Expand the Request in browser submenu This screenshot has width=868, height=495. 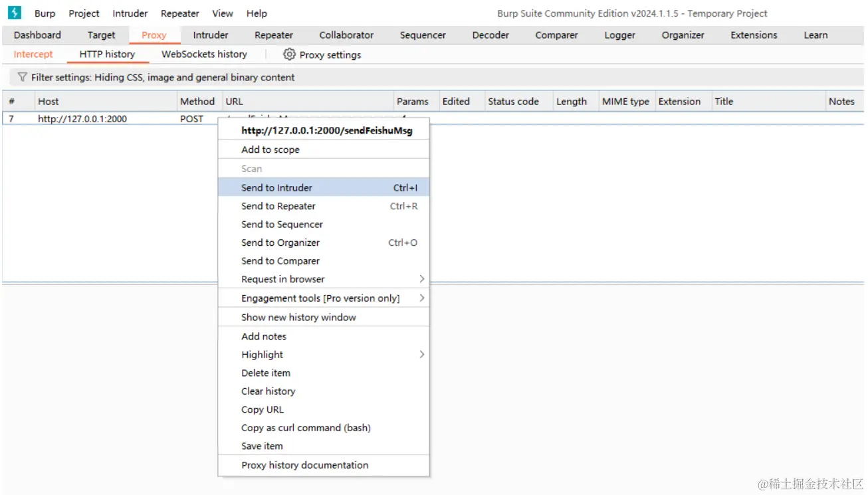324,279
